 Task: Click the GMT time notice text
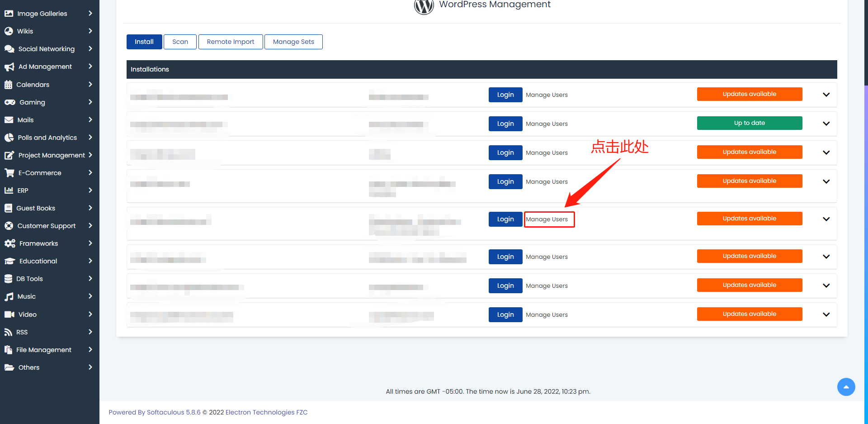[488, 391]
